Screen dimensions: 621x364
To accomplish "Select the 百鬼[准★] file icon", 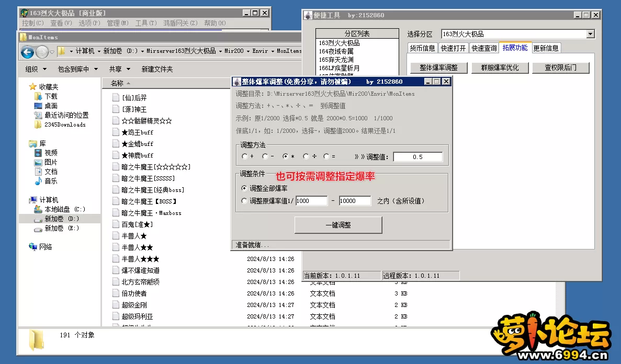I will click(116, 224).
